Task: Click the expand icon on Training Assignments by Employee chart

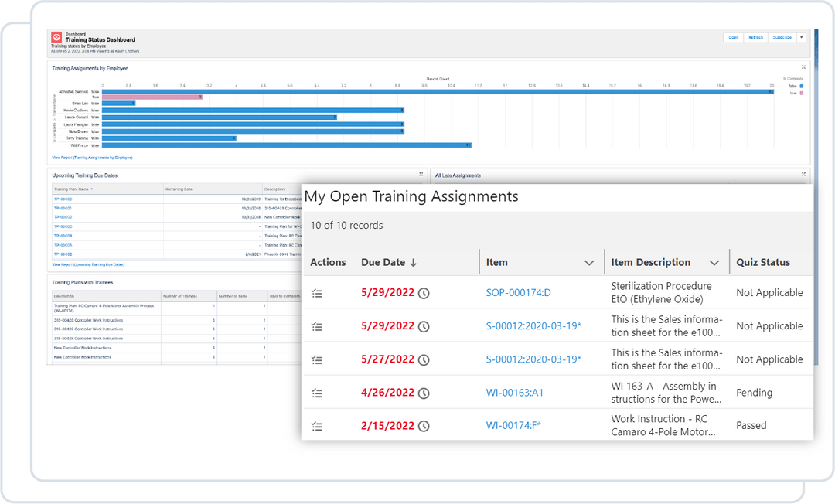Action: tap(804, 67)
